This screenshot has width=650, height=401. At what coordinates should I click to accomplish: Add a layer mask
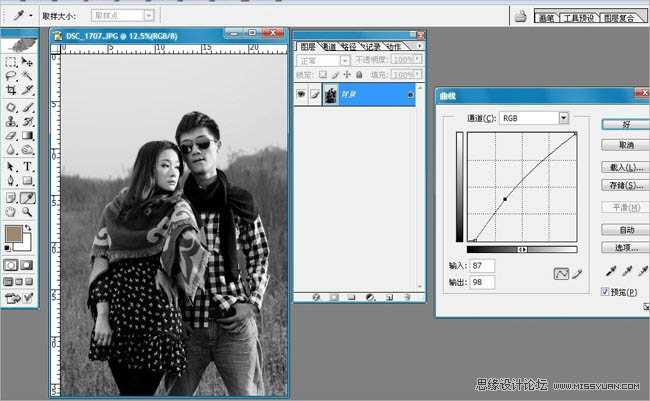coord(334,297)
